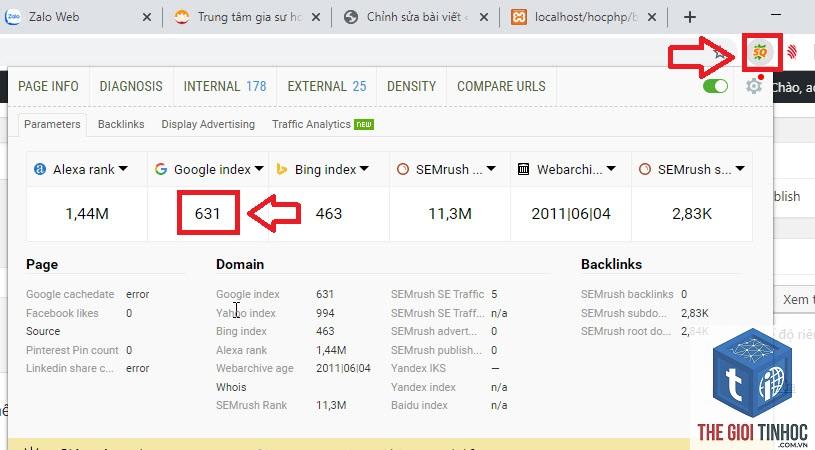
Task: Expand the SEMrush rank column dropdown
Action: coord(491,169)
